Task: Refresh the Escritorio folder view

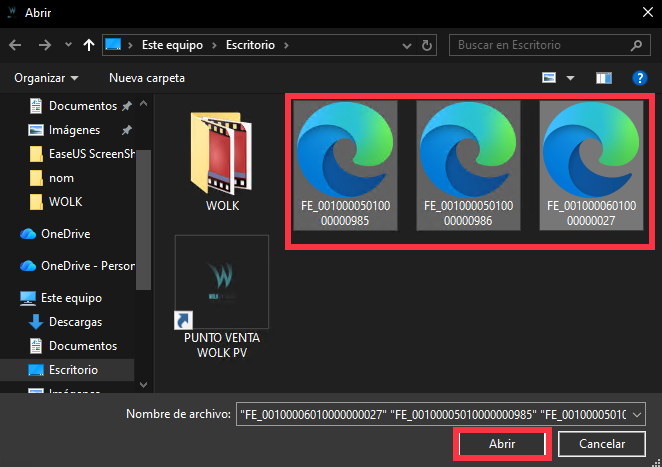Action: (x=429, y=45)
